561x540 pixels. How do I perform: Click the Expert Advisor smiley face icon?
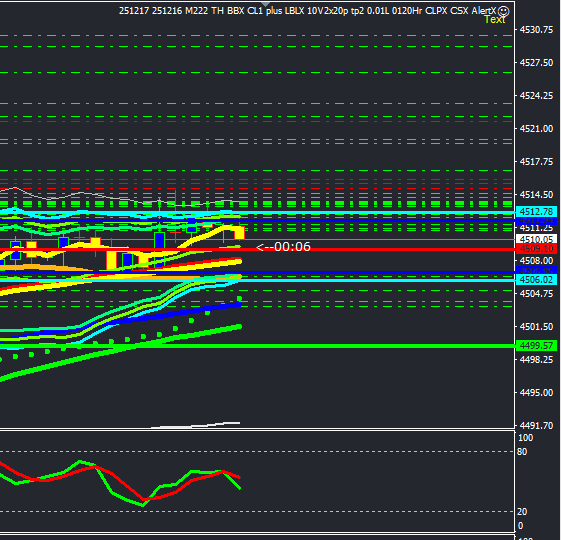point(503,11)
